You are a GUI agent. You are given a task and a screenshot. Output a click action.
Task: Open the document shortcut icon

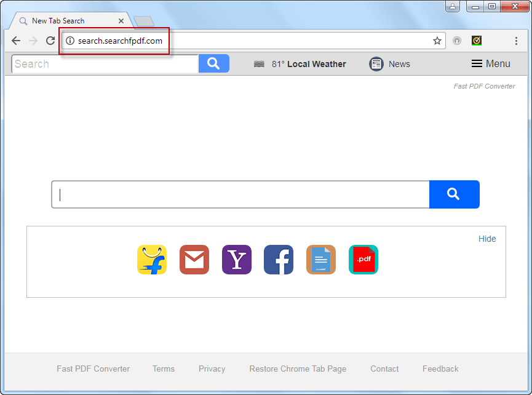[321, 260]
